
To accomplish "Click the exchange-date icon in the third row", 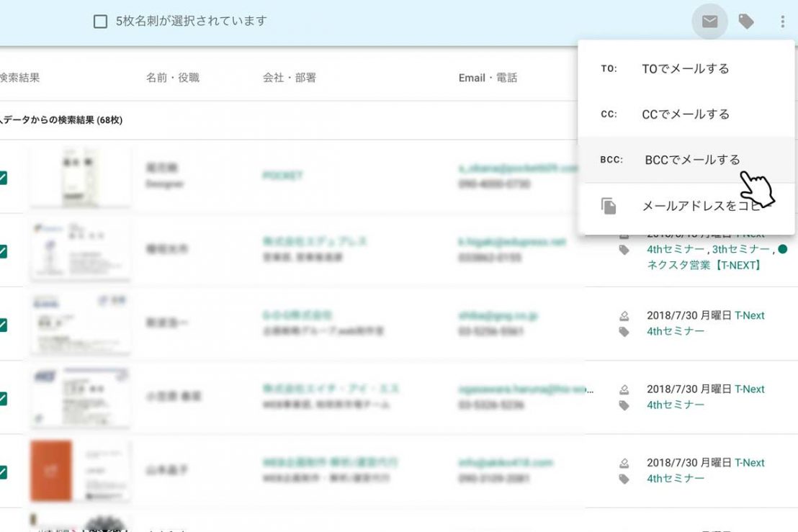I will click(624, 316).
